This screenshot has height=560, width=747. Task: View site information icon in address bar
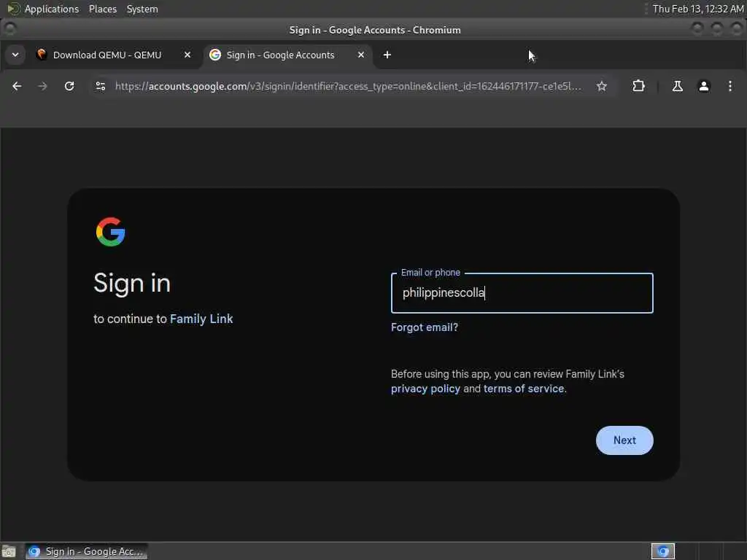(101, 86)
